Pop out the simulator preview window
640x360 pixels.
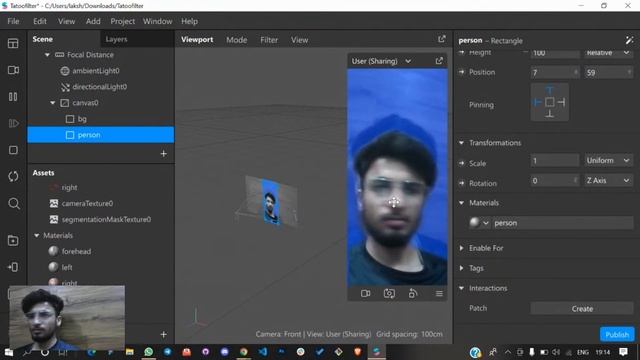coord(439,61)
